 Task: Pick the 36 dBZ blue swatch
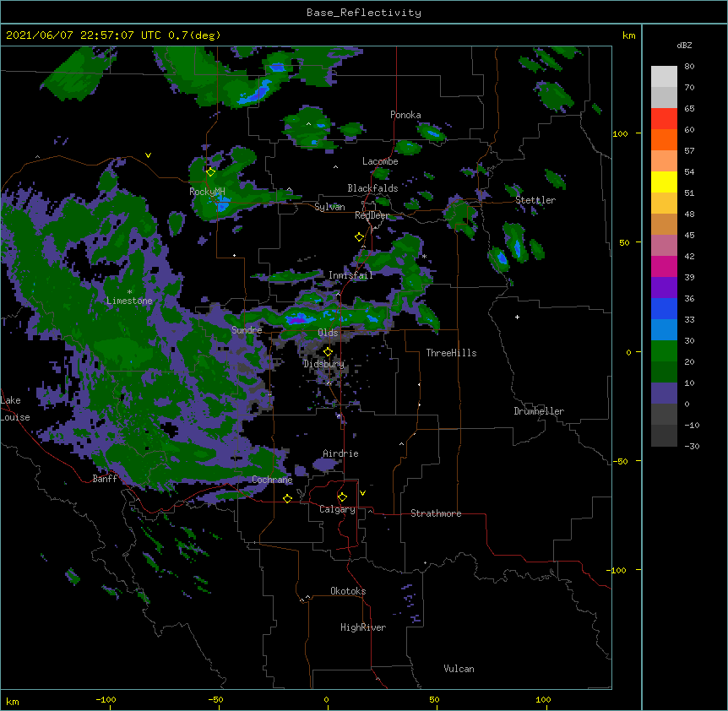[664, 308]
